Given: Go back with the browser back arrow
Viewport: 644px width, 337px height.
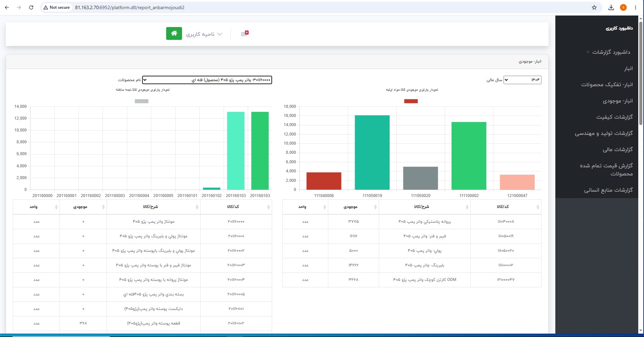Looking at the screenshot, I should tap(7, 7).
